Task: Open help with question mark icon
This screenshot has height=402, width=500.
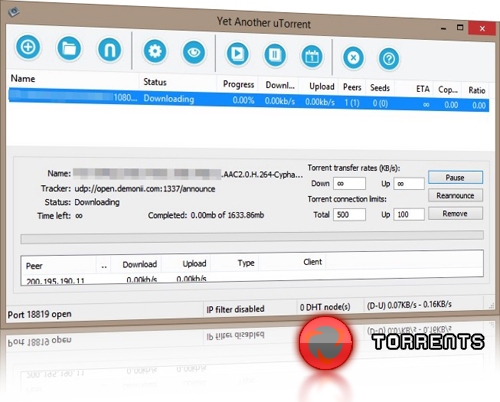Action: 389,59
